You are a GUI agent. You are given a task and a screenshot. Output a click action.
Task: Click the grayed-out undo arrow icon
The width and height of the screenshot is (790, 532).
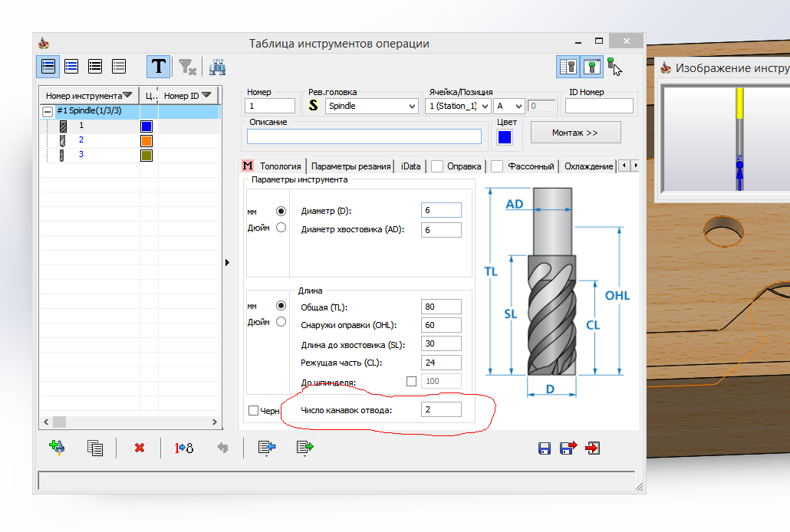(222, 448)
